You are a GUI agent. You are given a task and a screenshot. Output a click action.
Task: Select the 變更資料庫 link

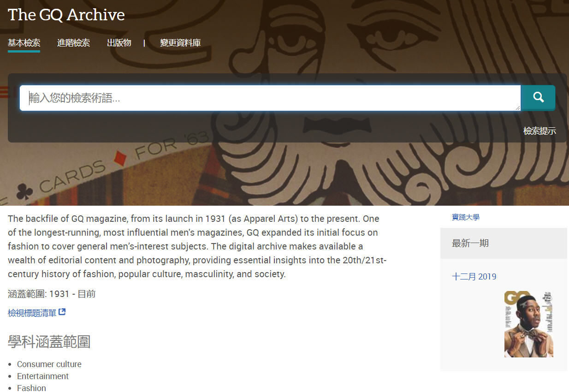coord(180,43)
